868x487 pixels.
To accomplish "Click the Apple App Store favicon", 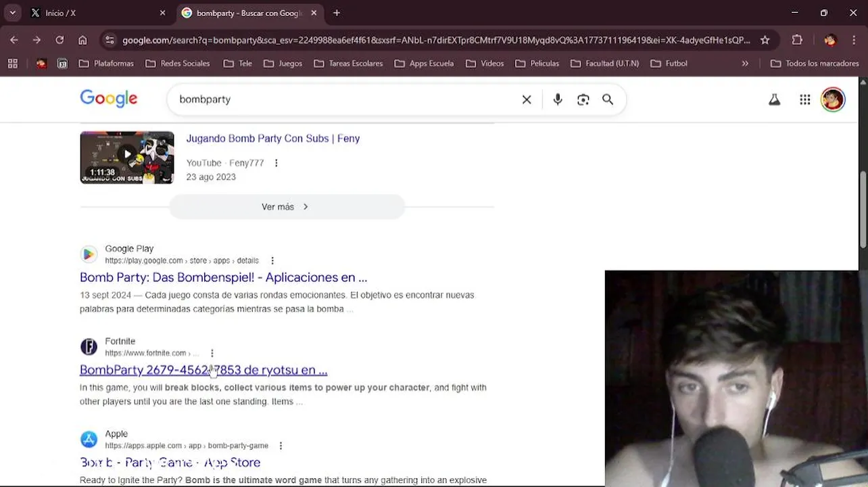I will point(89,440).
